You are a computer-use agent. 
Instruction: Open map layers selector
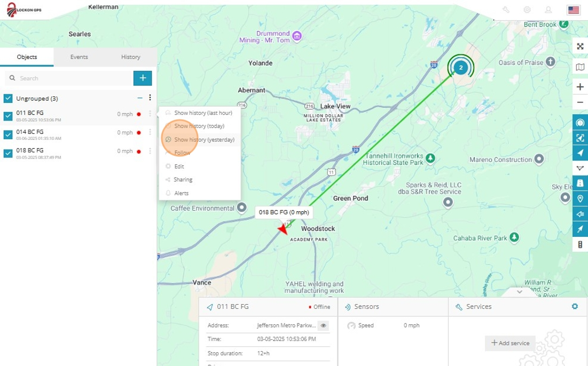tap(580, 67)
